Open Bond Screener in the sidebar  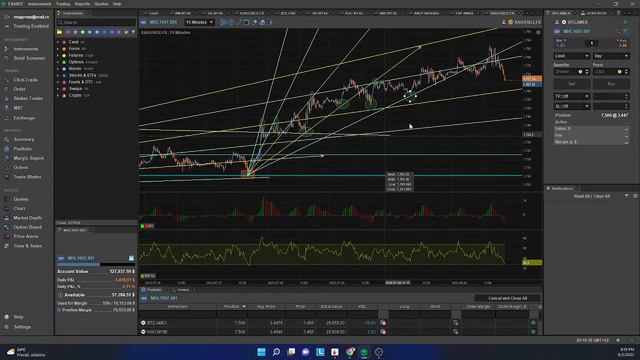pos(29,58)
